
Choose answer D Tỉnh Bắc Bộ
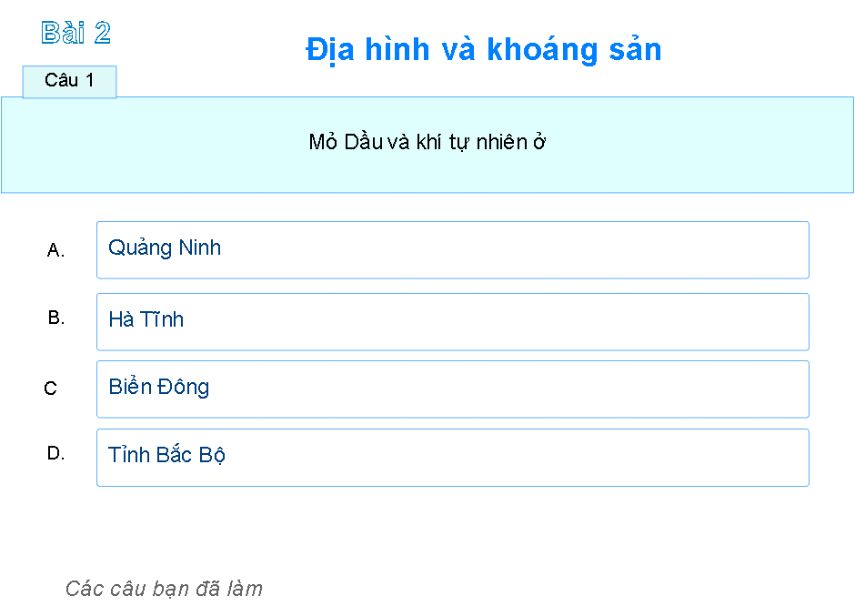coord(452,457)
